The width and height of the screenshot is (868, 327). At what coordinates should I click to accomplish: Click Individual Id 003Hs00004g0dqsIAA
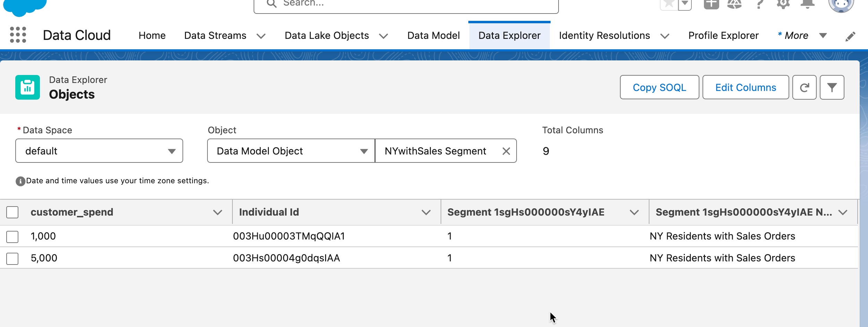pos(287,258)
